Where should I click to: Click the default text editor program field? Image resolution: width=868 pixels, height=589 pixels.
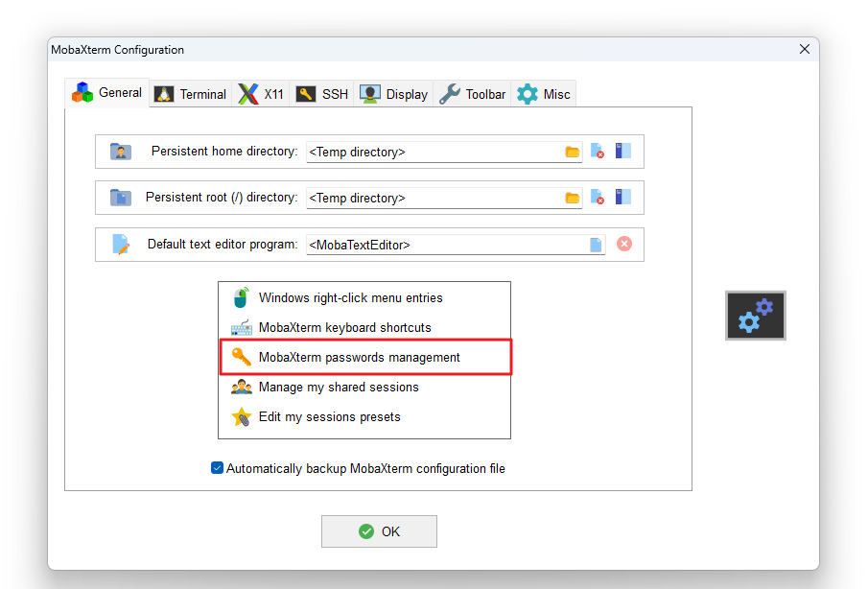pos(456,245)
